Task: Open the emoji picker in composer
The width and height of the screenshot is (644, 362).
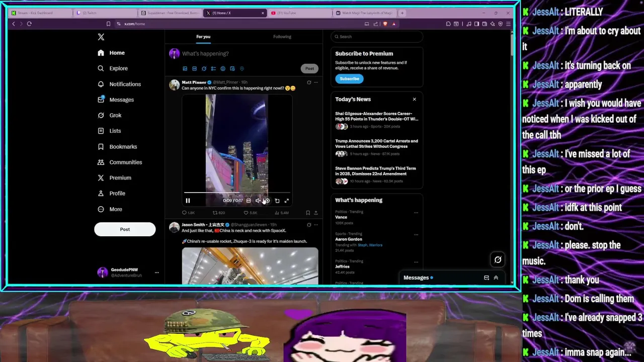Action: pos(223,68)
